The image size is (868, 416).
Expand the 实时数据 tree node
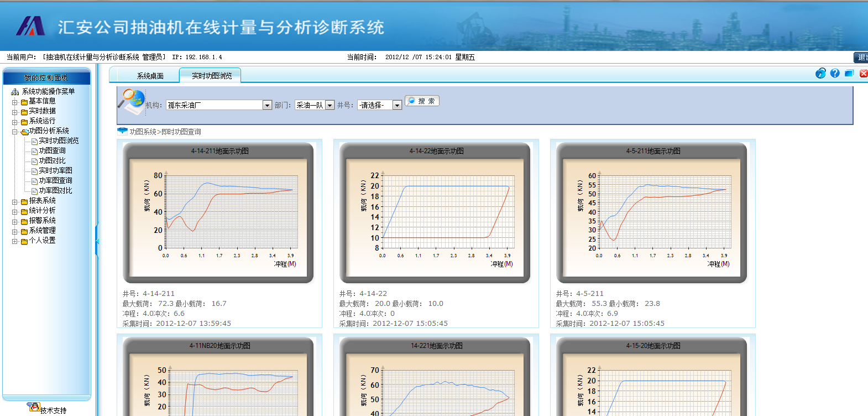click(x=15, y=112)
